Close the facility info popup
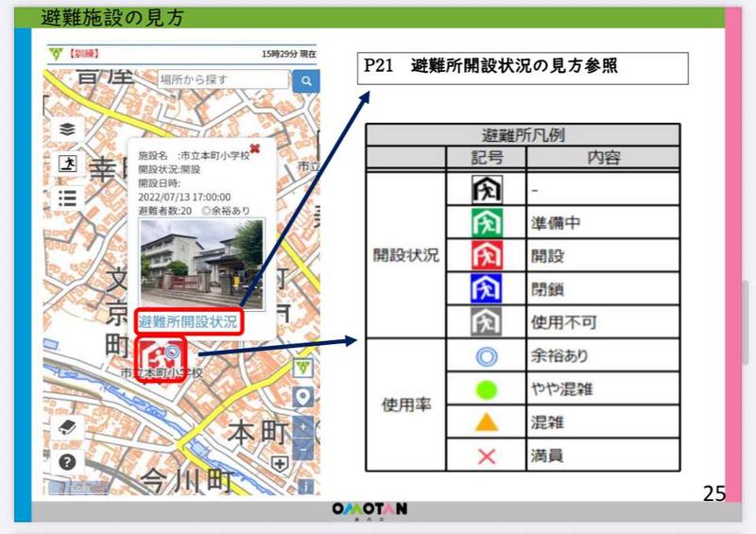 (x=254, y=148)
